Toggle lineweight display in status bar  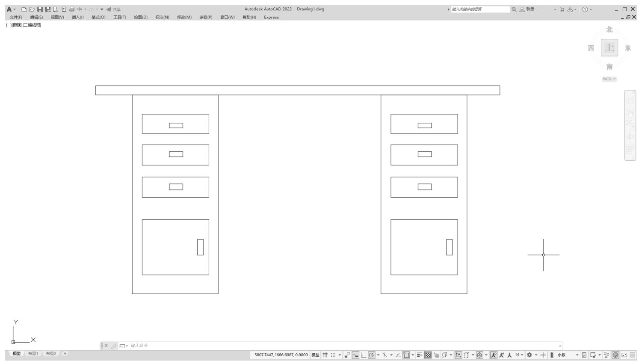[420, 355]
